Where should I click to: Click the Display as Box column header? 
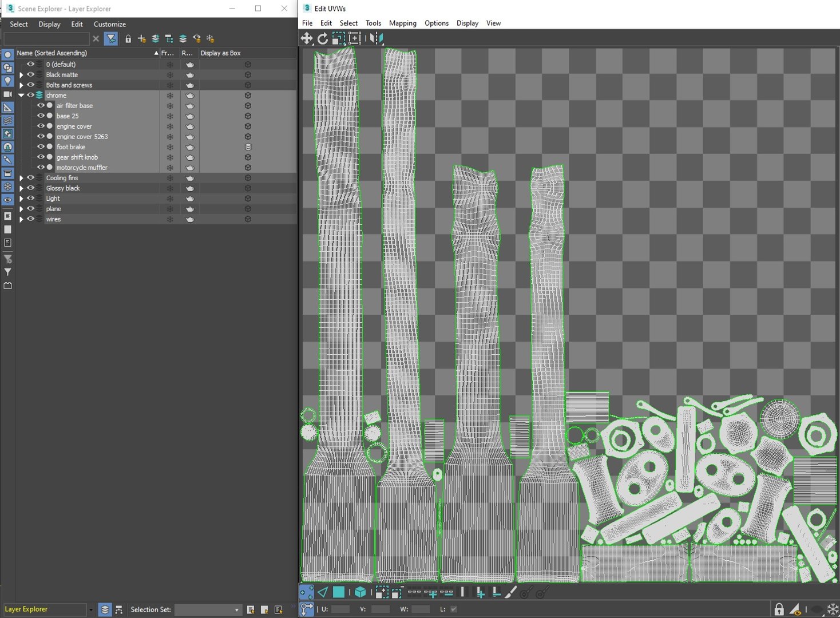pos(247,53)
